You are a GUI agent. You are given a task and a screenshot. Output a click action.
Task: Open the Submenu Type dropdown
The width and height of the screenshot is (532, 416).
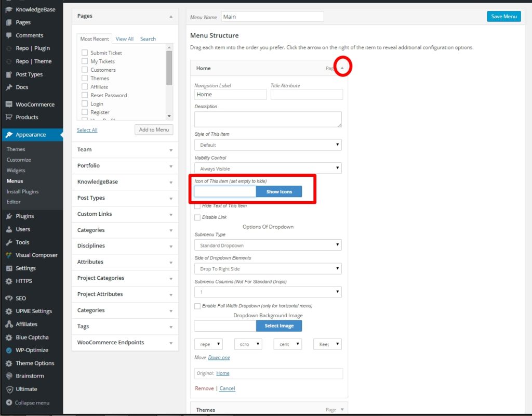pos(268,245)
